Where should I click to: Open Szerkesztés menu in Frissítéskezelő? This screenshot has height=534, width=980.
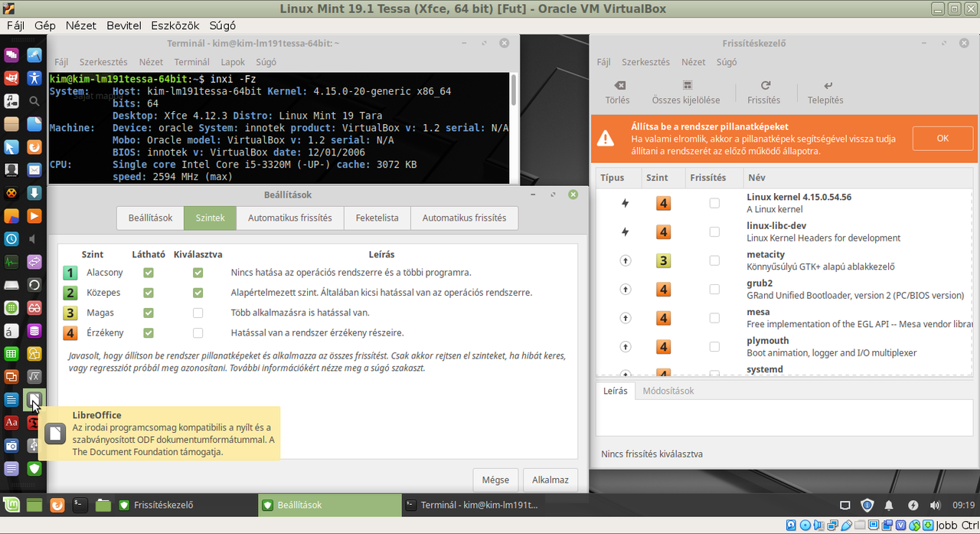click(645, 62)
